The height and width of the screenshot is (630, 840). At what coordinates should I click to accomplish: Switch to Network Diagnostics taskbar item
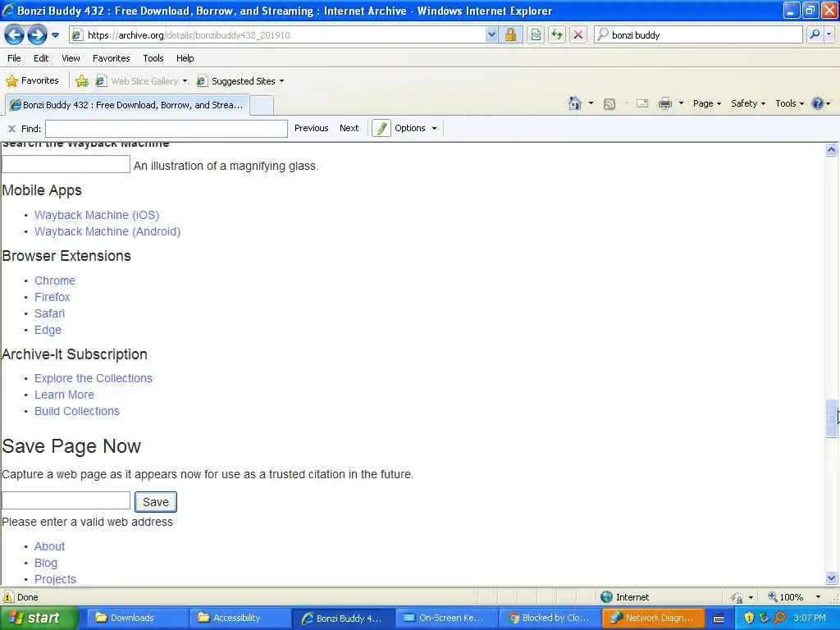click(x=653, y=618)
